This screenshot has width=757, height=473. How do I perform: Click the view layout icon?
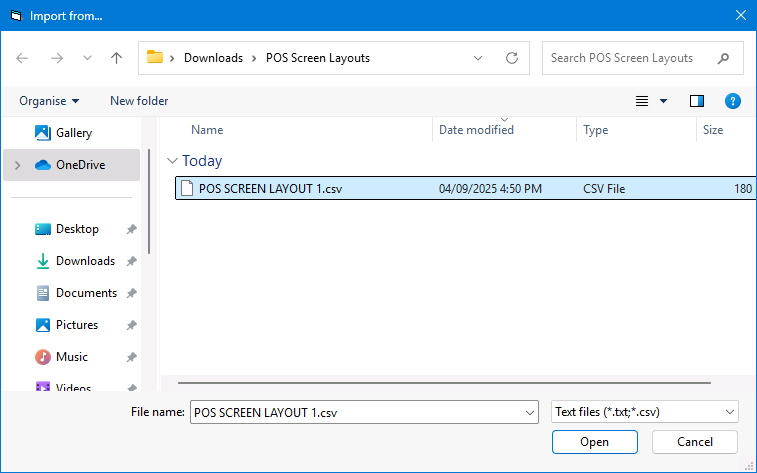tap(643, 101)
